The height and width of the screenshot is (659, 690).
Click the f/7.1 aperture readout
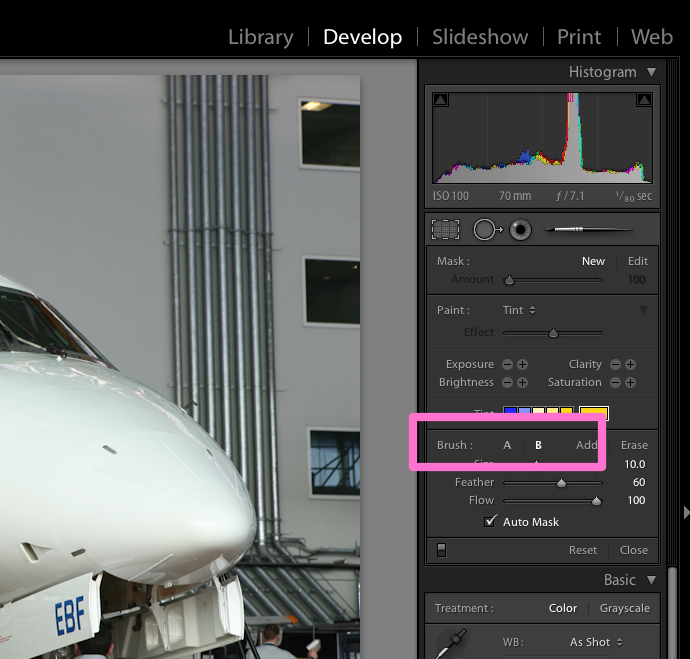pos(570,196)
